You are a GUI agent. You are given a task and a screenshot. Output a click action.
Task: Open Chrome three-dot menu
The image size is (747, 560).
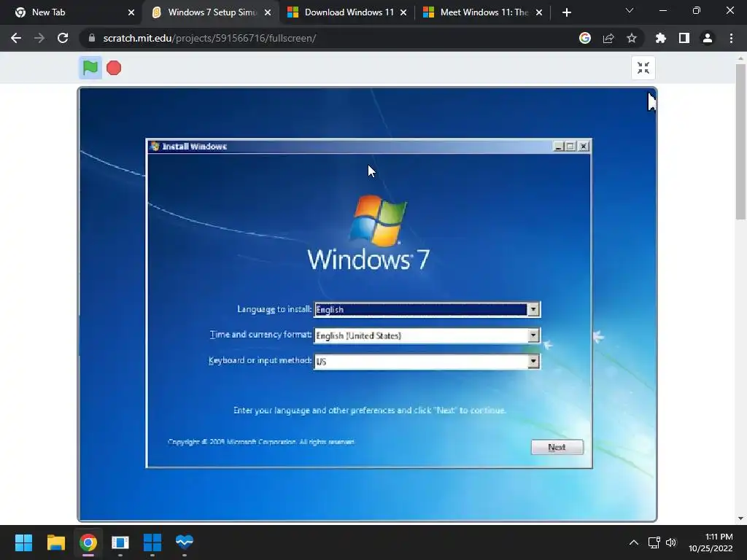point(731,38)
